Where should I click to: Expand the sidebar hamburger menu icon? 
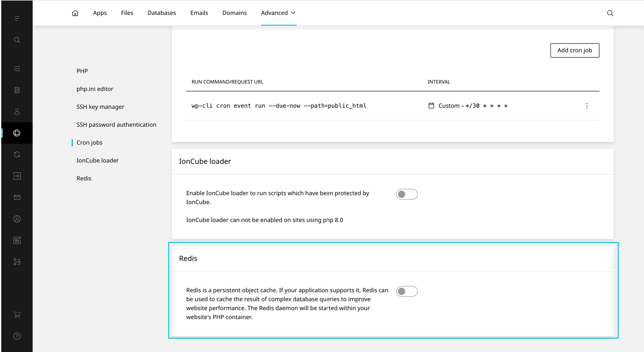pos(17,18)
